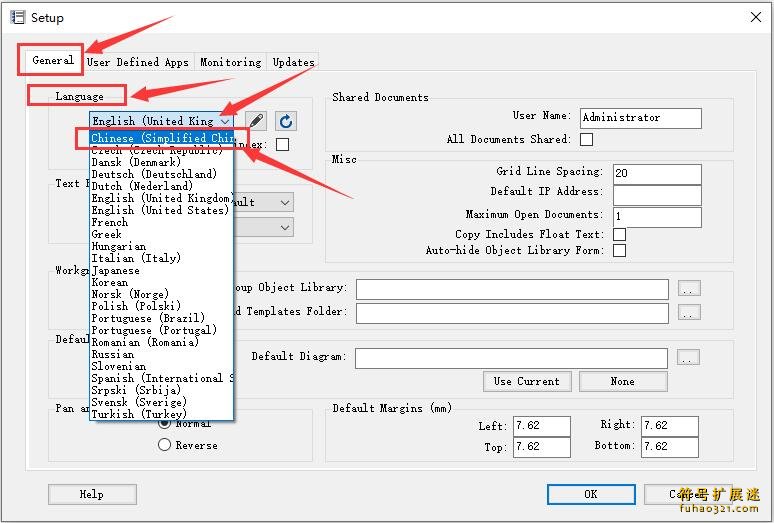
Task: Click the Maximum Open Documents field
Action: (657, 217)
